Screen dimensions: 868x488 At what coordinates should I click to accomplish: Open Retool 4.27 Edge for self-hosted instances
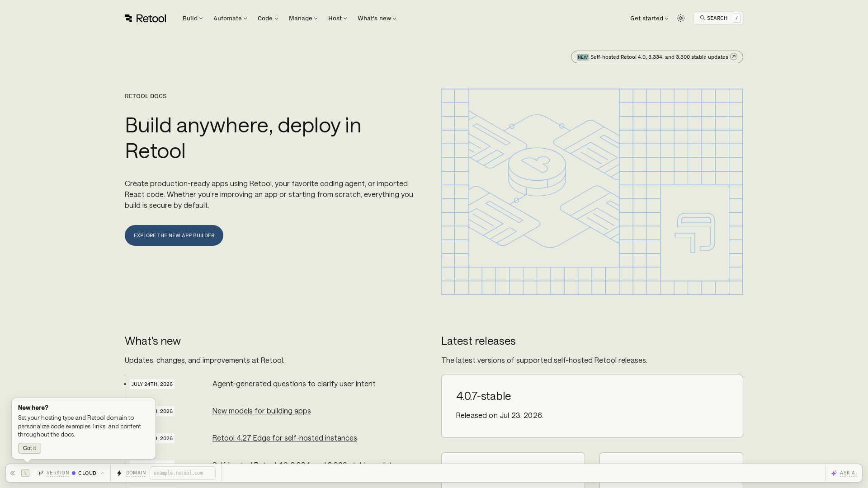pyautogui.click(x=285, y=438)
